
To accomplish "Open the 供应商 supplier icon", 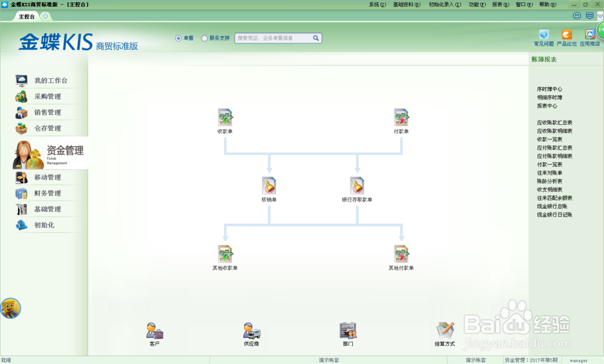I will 251,331.
